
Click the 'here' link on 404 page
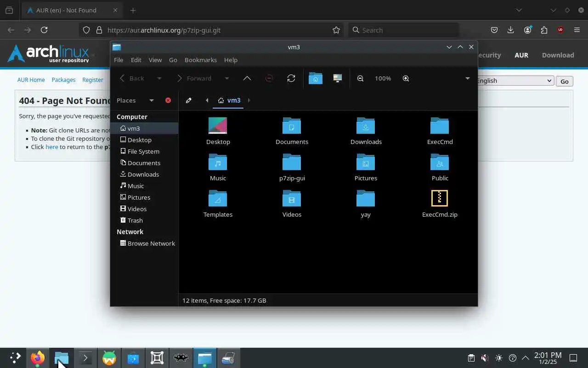point(52,147)
